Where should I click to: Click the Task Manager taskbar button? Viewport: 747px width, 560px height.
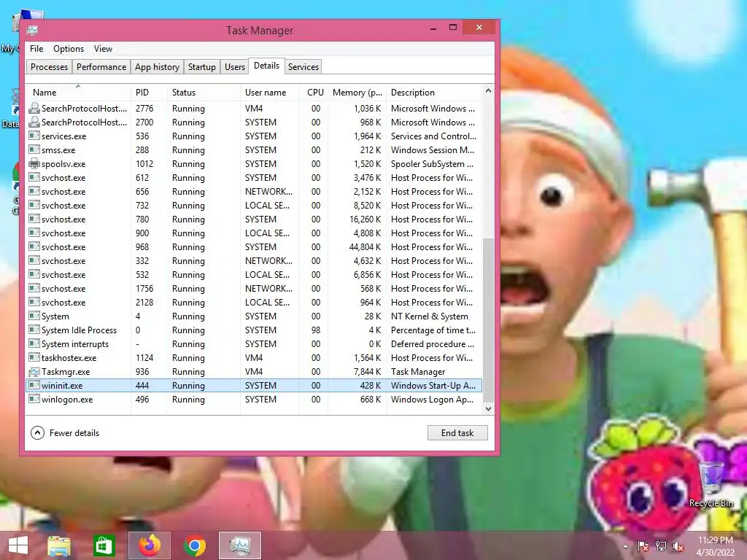click(x=239, y=545)
